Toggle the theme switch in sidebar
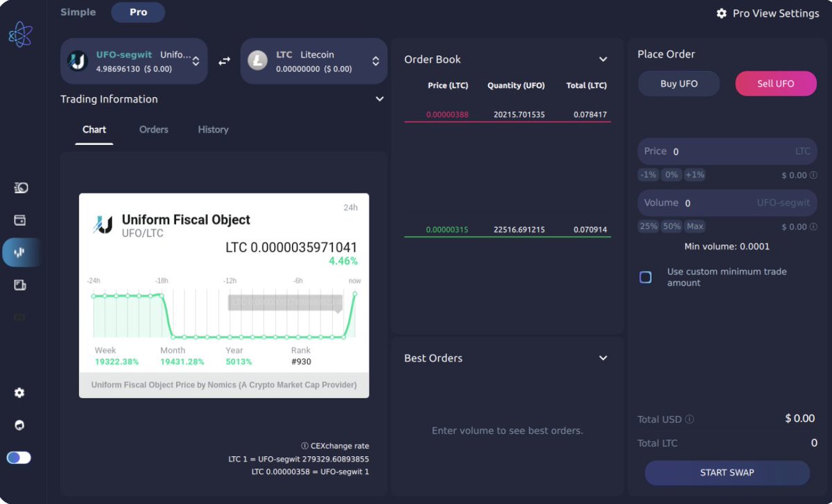832x504 pixels. (19, 458)
